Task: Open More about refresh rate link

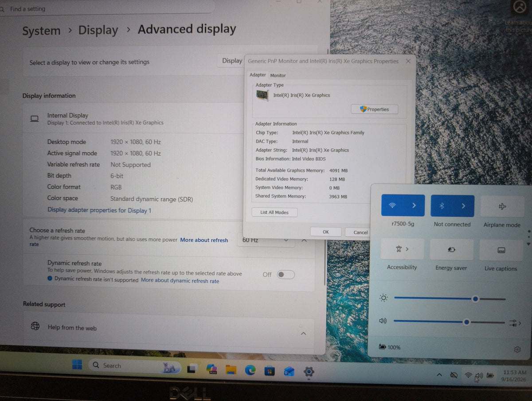Action: pos(204,240)
